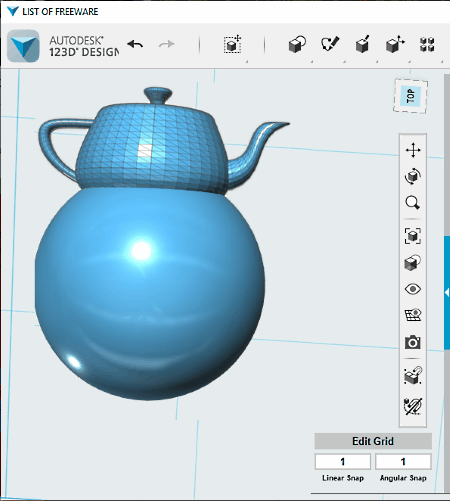Open the Construct tool menu
This screenshot has width=450, height=501.
[362, 44]
